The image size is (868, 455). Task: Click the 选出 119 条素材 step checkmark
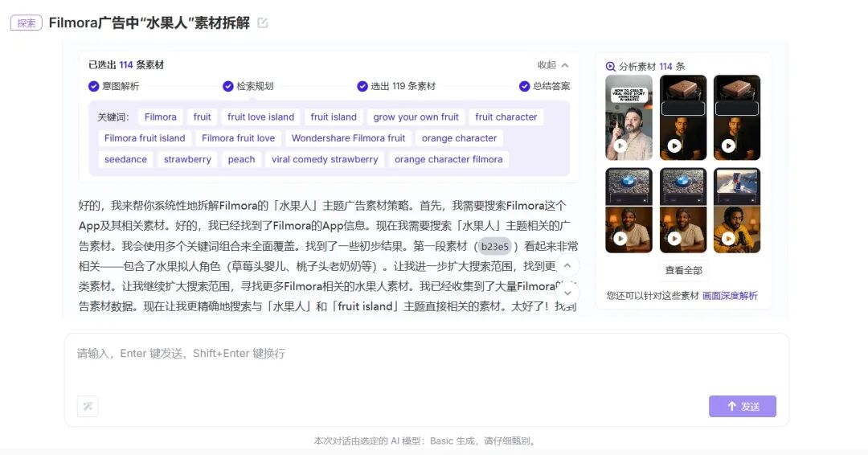point(362,86)
